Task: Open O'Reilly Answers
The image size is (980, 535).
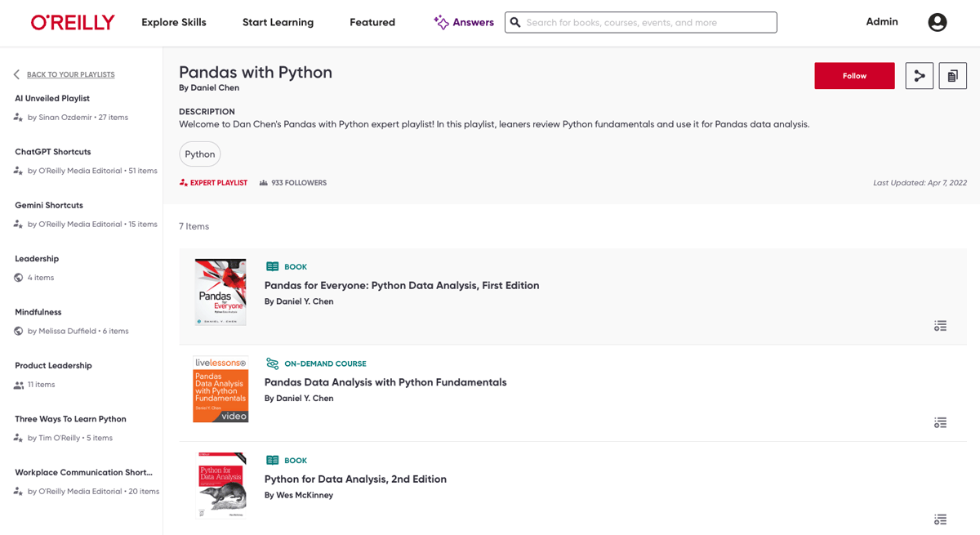Action: 464,22
